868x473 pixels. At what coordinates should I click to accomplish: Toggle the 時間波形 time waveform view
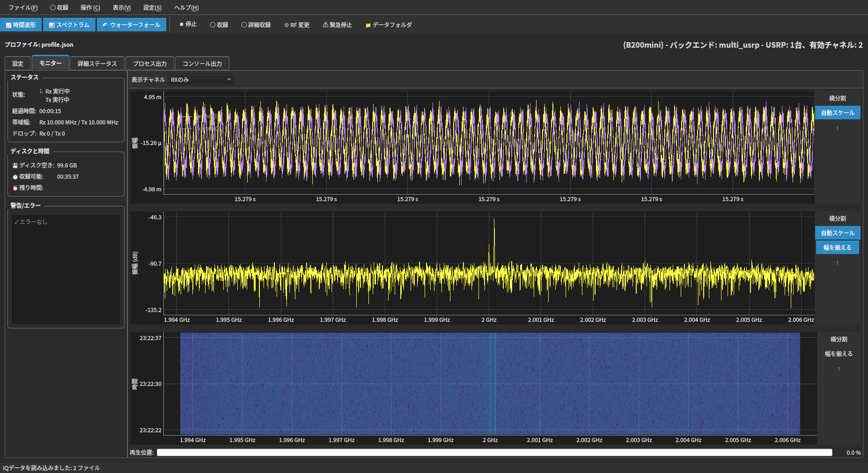(21, 25)
